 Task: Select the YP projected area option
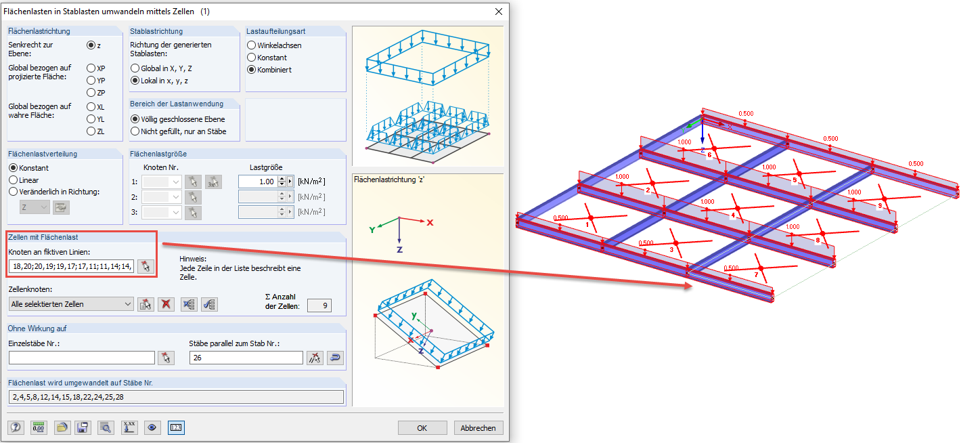91,81
